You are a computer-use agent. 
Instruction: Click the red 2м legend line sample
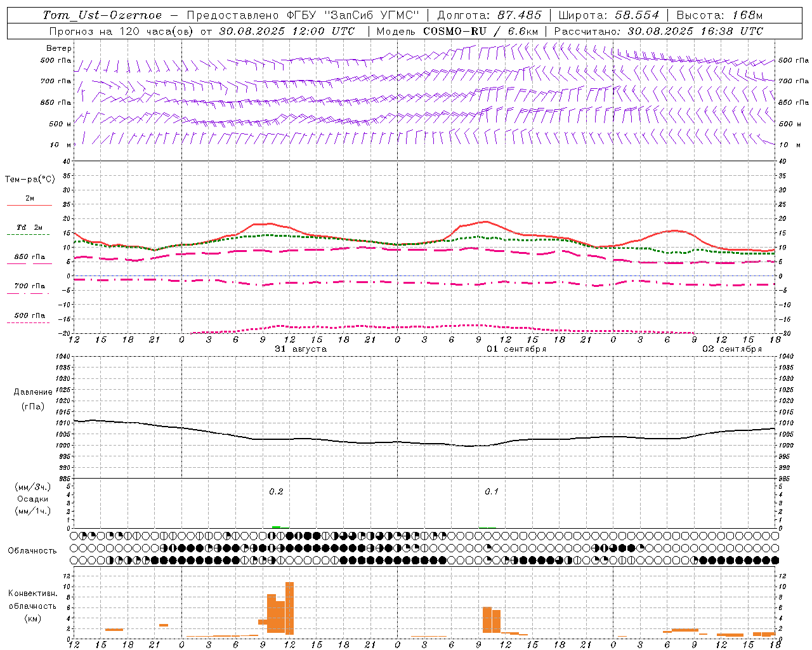(x=29, y=205)
